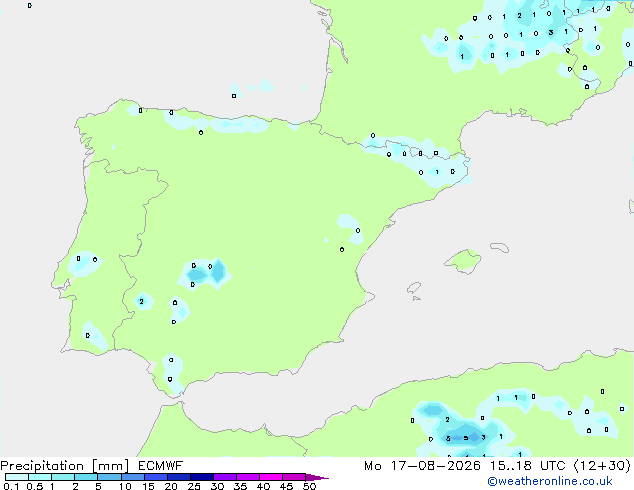Click the forecast run label "(12+30)"
The width and height of the screenshot is (634, 490).
602,466
